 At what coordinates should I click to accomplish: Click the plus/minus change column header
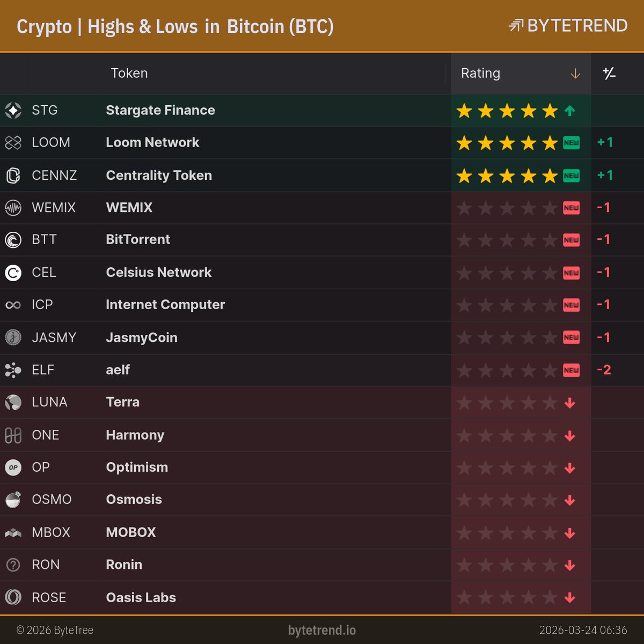[609, 74]
